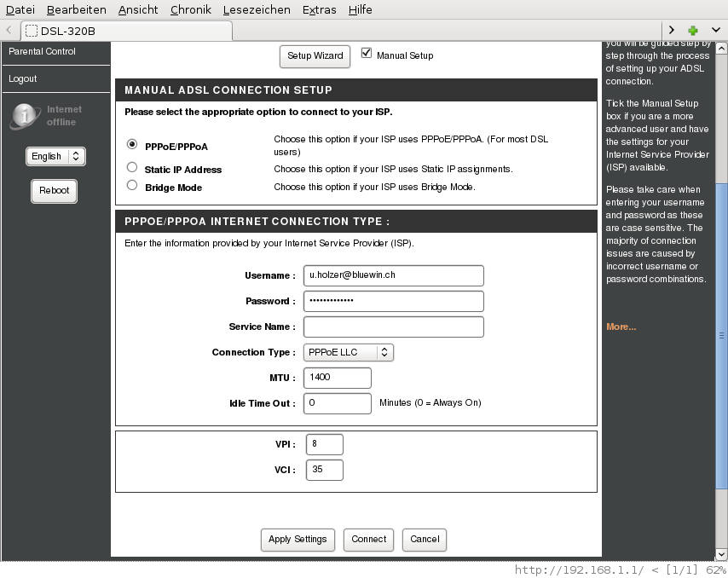This screenshot has width=728, height=578.
Task: Click the scrollbar up arrow
Action: 721,48
